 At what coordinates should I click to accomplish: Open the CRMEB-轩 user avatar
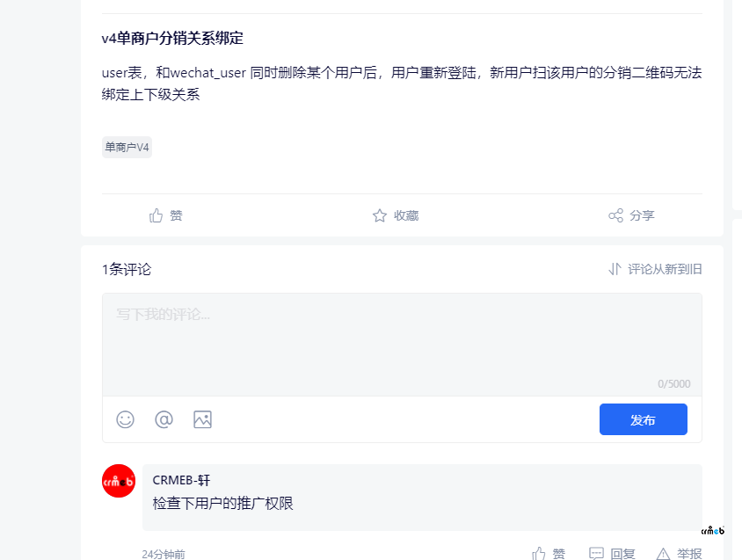tap(119, 481)
